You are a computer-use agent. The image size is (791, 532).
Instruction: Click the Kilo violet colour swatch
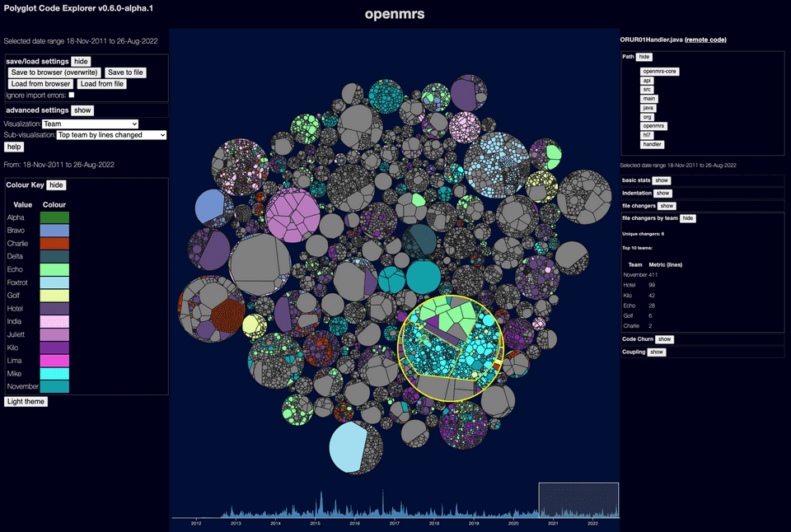click(54, 348)
